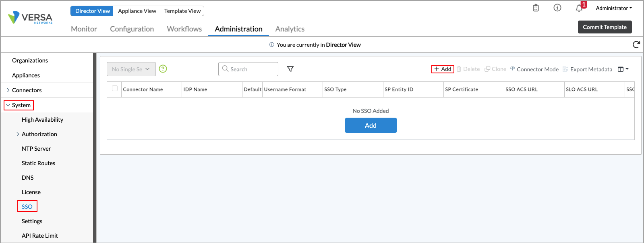Viewport: 644px width, 243px height.
Task: Open the filter funnel icon
Action: (290, 69)
